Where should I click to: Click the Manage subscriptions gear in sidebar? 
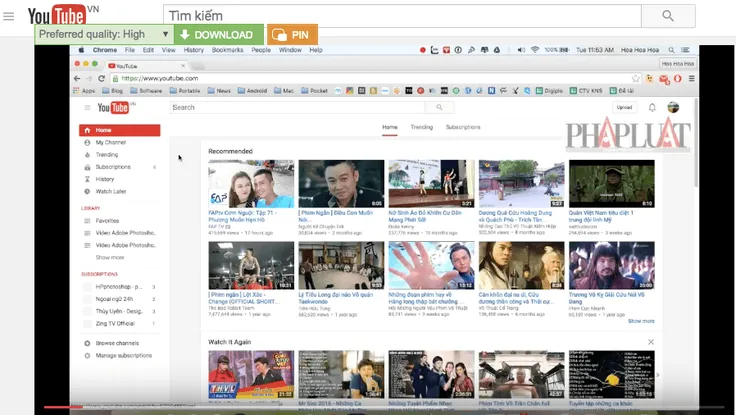[x=87, y=355]
